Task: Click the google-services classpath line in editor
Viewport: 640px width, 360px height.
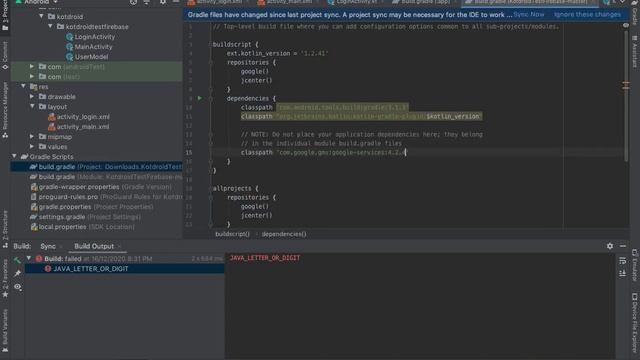Action: (323, 153)
